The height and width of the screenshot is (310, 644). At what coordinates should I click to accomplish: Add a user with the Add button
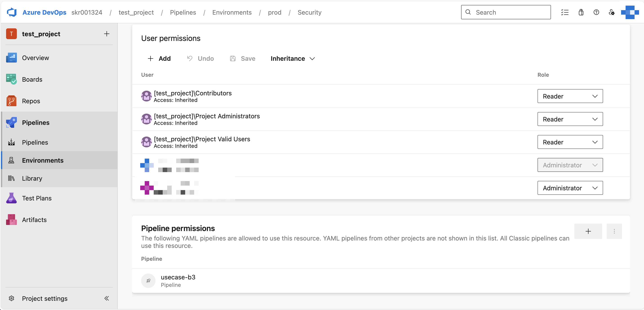[159, 58]
